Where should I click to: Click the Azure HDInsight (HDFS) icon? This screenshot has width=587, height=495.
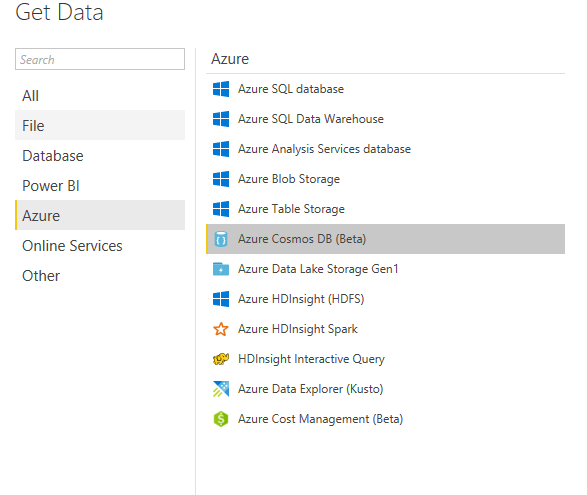(x=221, y=299)
